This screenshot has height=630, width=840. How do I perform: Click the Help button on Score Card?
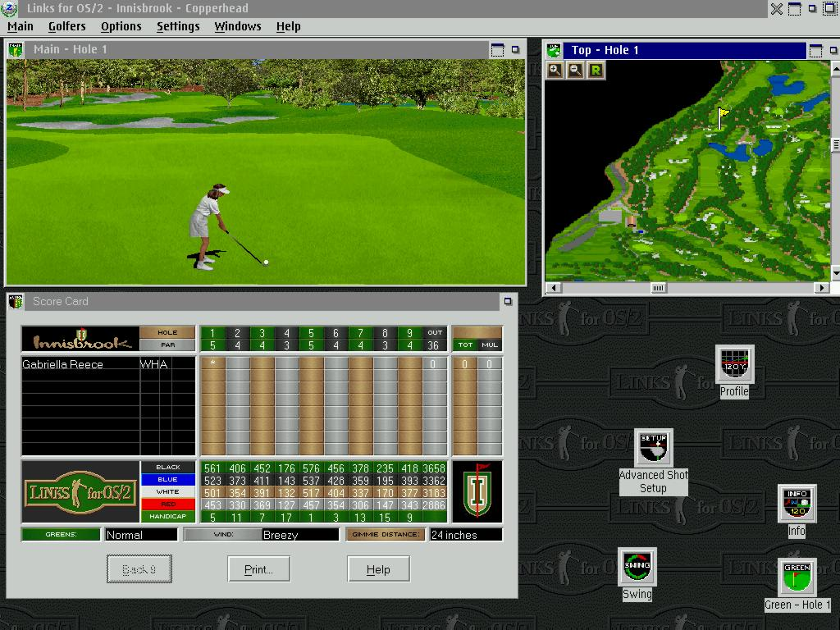[378, 569]
